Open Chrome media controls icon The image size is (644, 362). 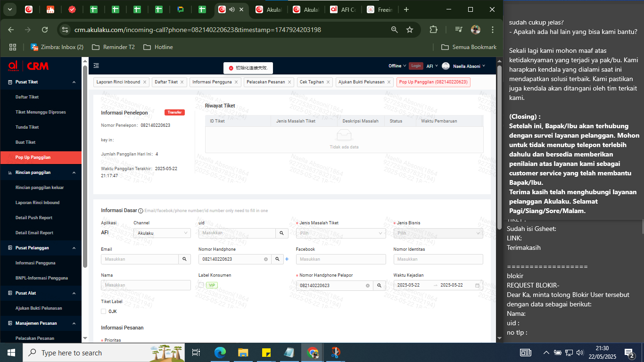459,30
